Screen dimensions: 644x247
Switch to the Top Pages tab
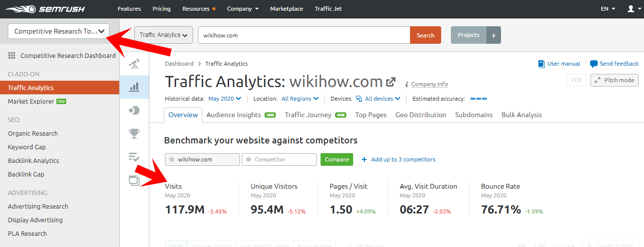371,115
